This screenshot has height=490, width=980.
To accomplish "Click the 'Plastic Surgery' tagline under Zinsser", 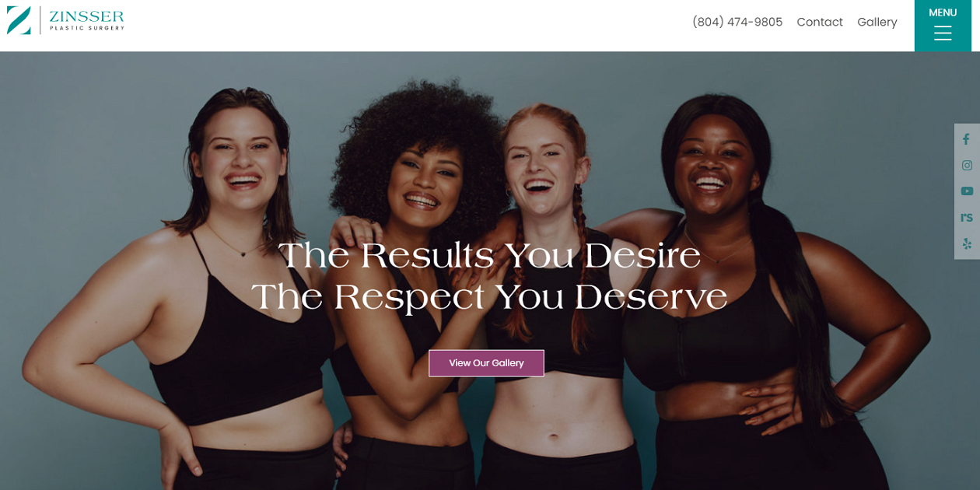I will pos(87,28).
